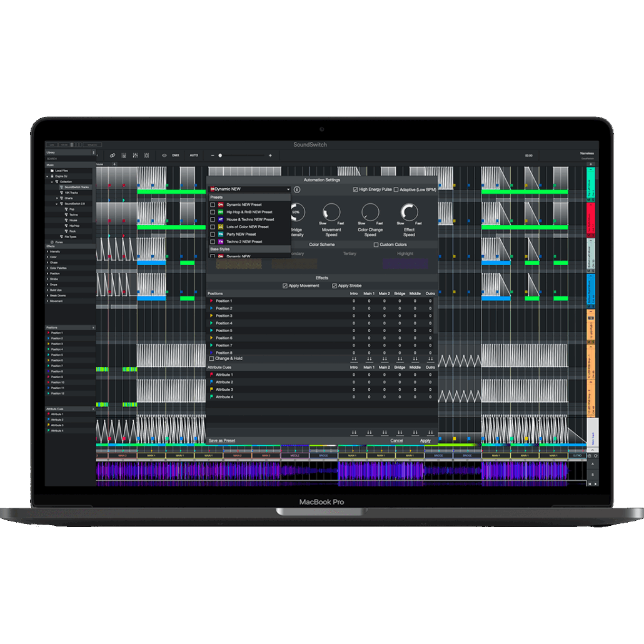The image size is (644, 644).
Task: Click the zoom-in plus icon in toolbar
Action: pos(270,155)
